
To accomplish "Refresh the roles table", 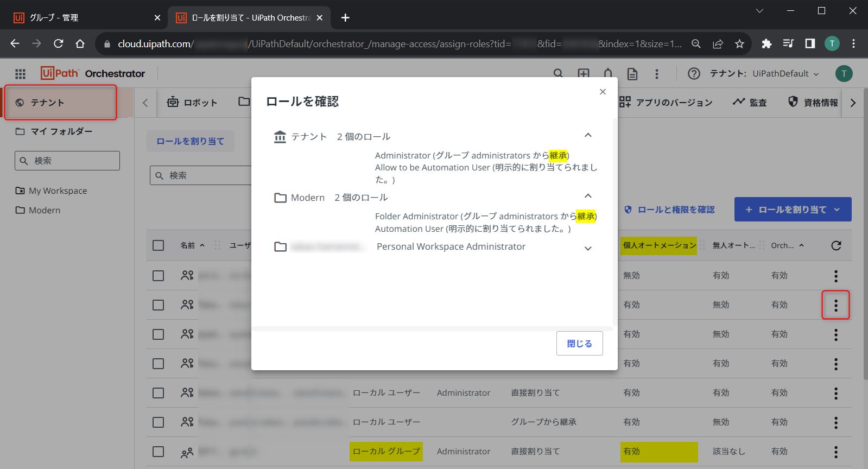I will [x=836, y=245].
